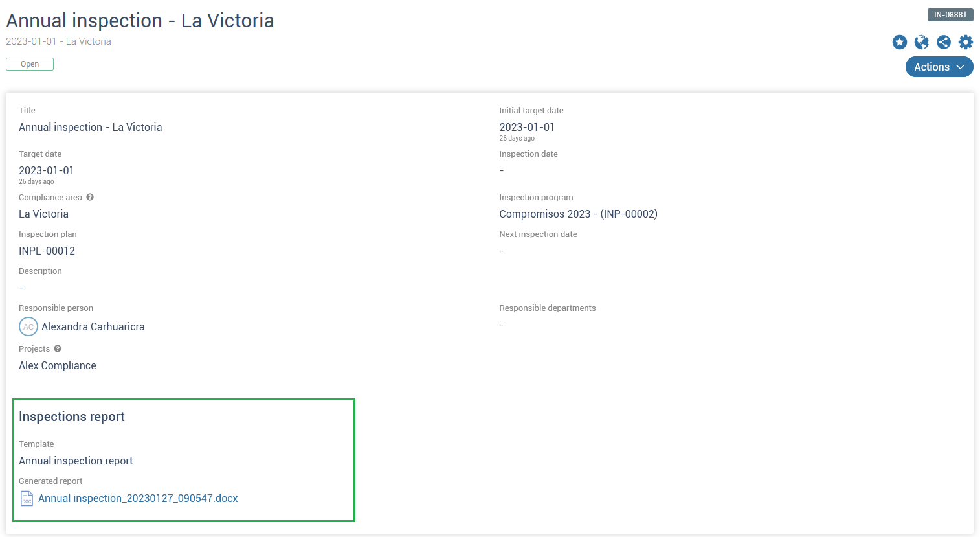Click responsible person name Alexandra Carhuaricra
The width and height of the screenshot is (980, 537).
93,326
